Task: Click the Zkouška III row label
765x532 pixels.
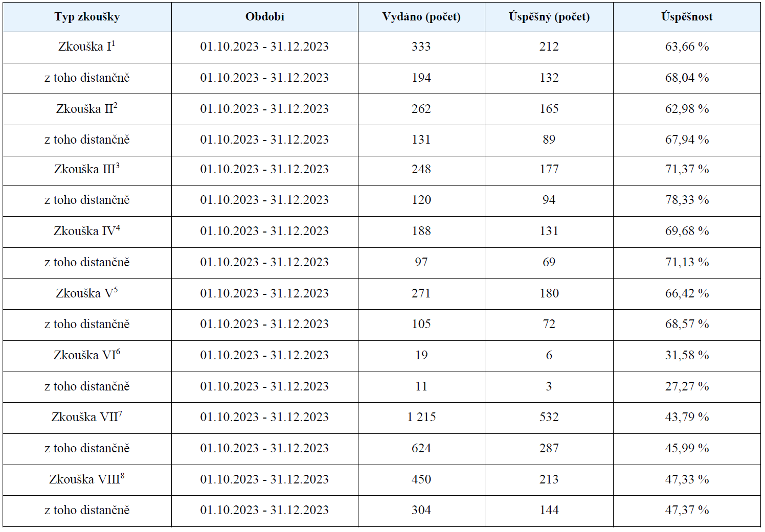Action: tap(87, 169)
